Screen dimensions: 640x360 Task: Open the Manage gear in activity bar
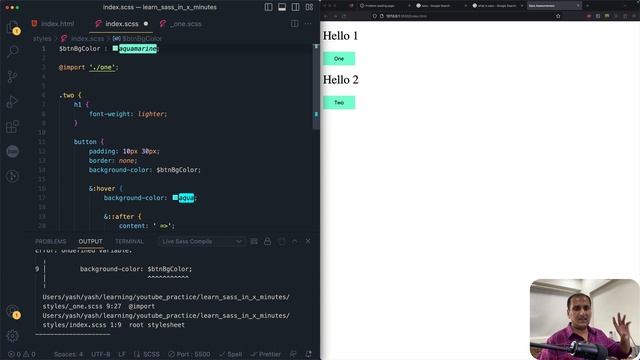13,336
